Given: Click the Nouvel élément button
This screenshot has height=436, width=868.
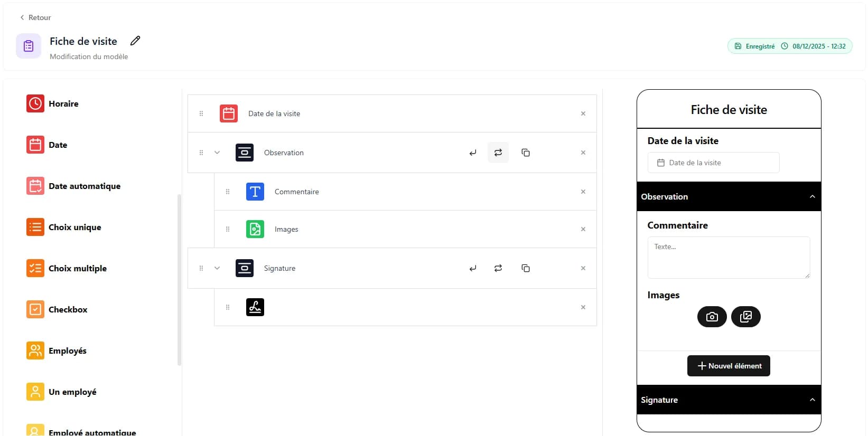Looking at the screenshot, I should 729,366.
